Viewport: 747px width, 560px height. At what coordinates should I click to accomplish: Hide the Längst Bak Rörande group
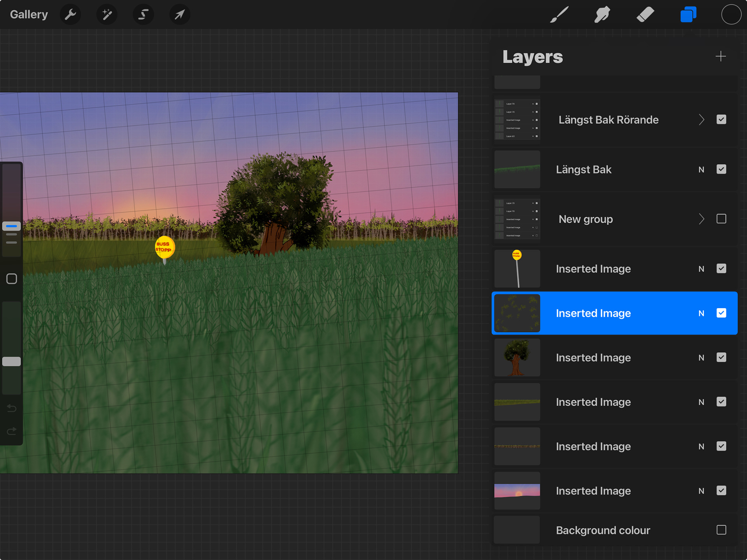(x=721, y=119)
